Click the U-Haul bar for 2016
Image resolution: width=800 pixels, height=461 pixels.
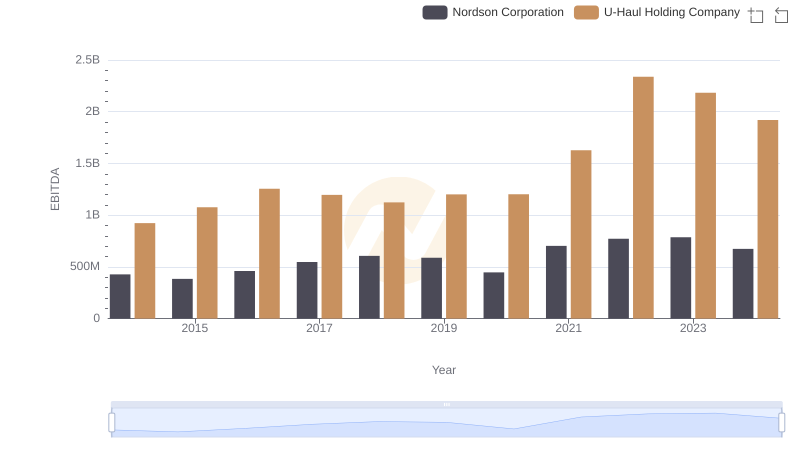click(269, 253)
